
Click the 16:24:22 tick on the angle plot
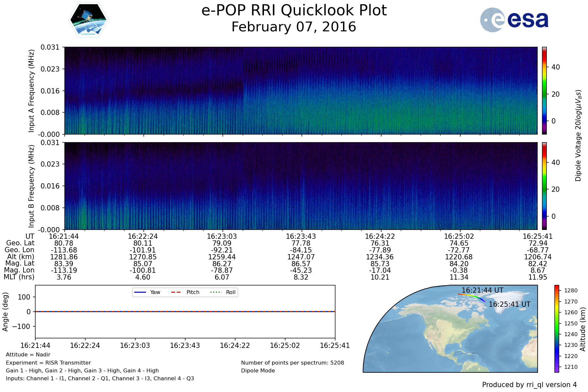click(x=235, y=345)
